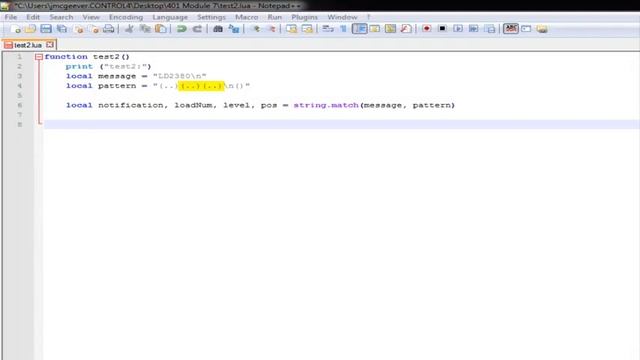640x360 pixels.
Task: Open the ? help menu
Action: pos(369,17)
